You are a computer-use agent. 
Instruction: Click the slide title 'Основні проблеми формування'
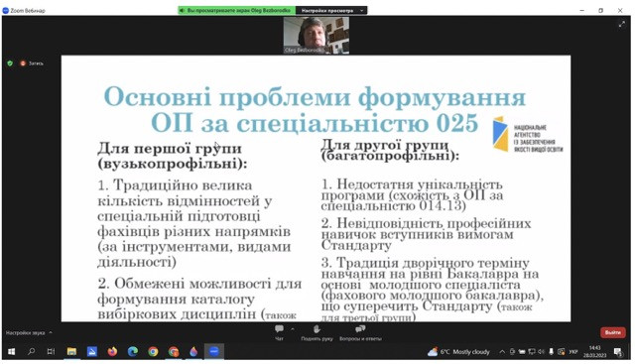pos(316,97)
